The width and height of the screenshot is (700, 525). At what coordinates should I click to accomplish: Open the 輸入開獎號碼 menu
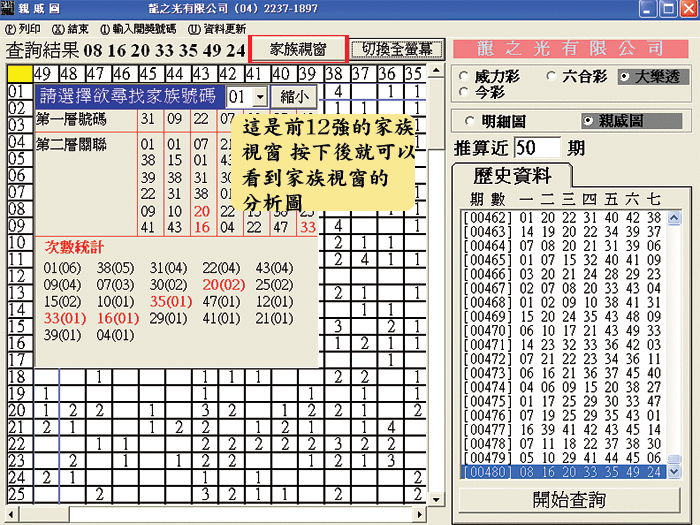coord(138,29)
